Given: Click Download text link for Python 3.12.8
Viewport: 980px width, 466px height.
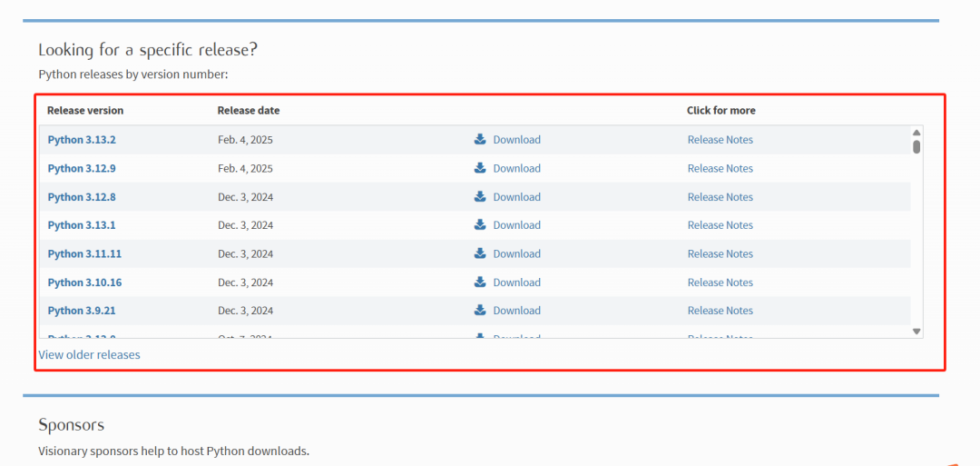Looking at the screenshot, I should coord(517,197).
